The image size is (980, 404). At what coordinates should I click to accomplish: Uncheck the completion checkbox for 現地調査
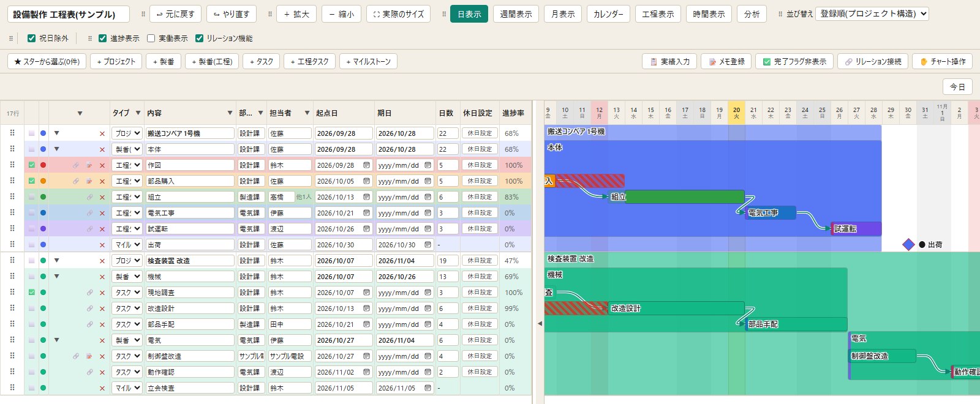[x=32, y=293]
